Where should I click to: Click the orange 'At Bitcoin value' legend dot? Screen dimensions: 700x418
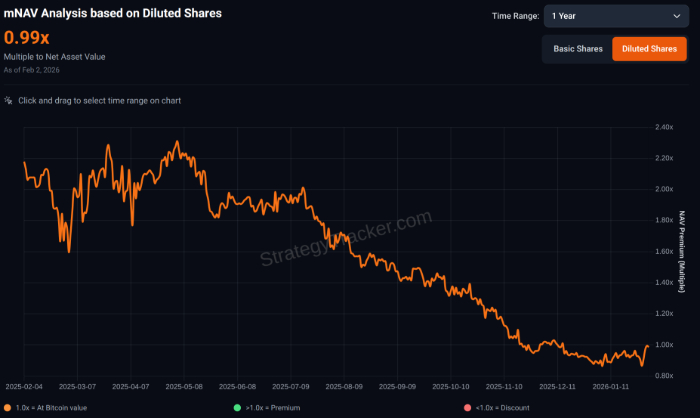point(8,407)
